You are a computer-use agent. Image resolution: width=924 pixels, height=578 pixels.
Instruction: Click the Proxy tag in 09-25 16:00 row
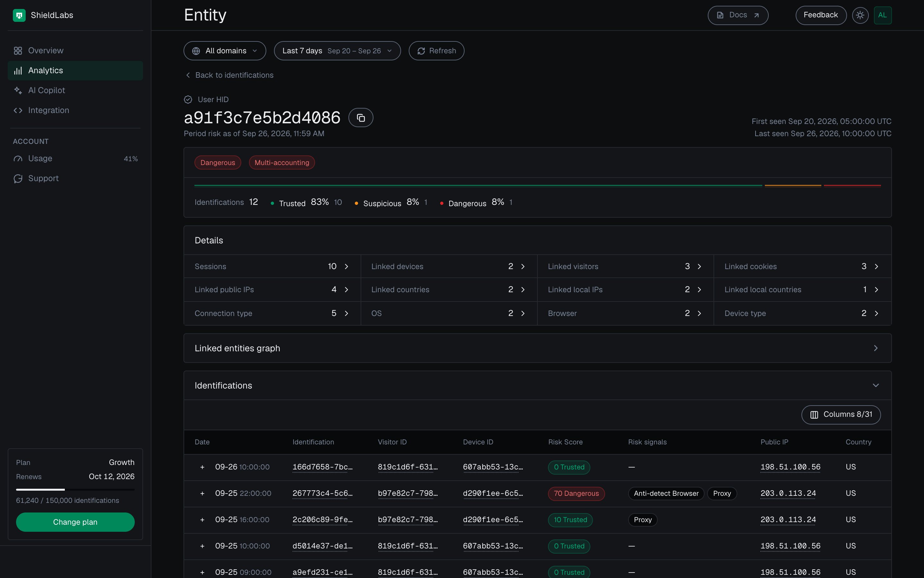click(x=643, y=520)
